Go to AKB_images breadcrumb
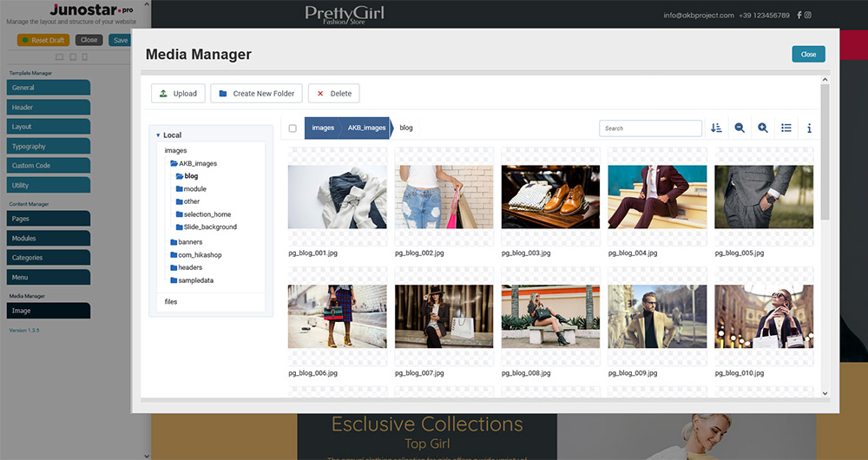The height and width of the screenshot is (460, 868). (366, 128)
